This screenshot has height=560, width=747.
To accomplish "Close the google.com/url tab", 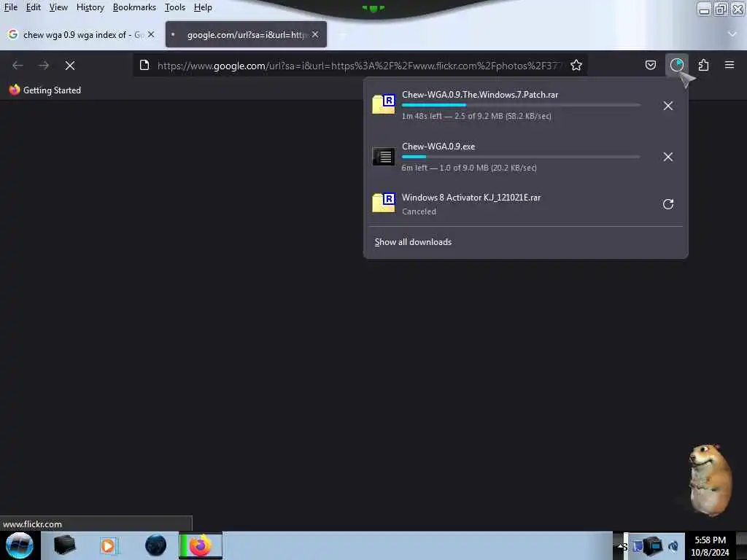I will [315, 34].
